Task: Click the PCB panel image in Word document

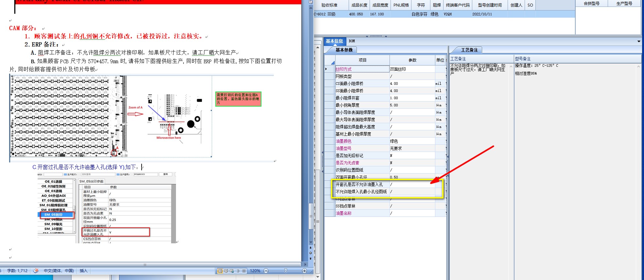Action: pyautogui.click(x=111, y=117)
